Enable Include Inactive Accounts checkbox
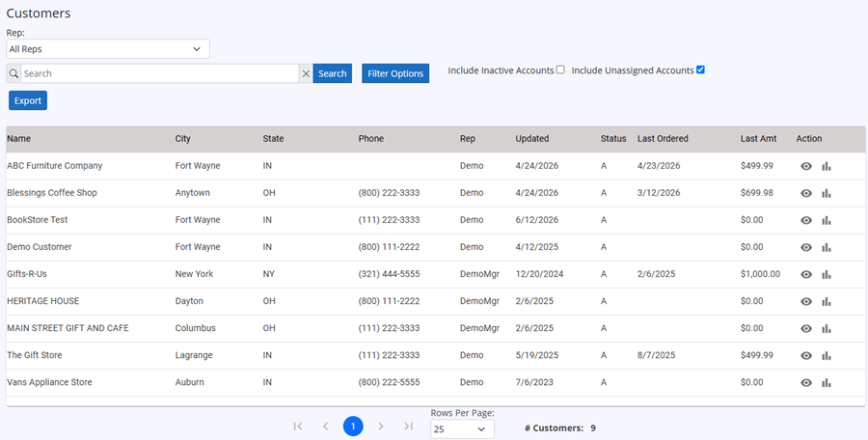 pos(560,69)
